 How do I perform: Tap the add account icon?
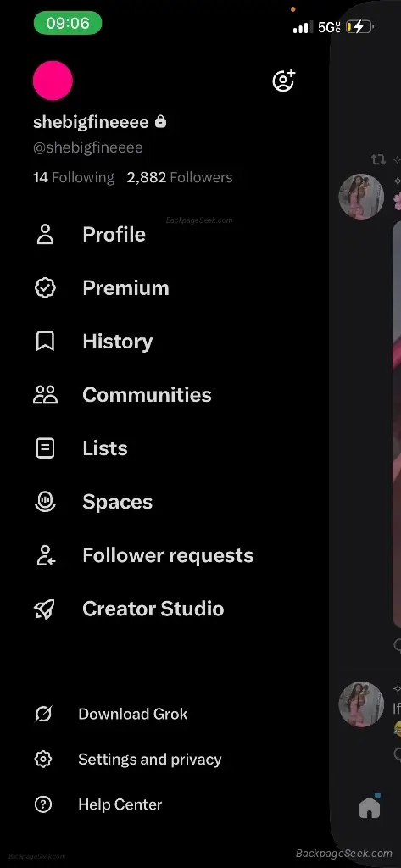pos(283,81)
